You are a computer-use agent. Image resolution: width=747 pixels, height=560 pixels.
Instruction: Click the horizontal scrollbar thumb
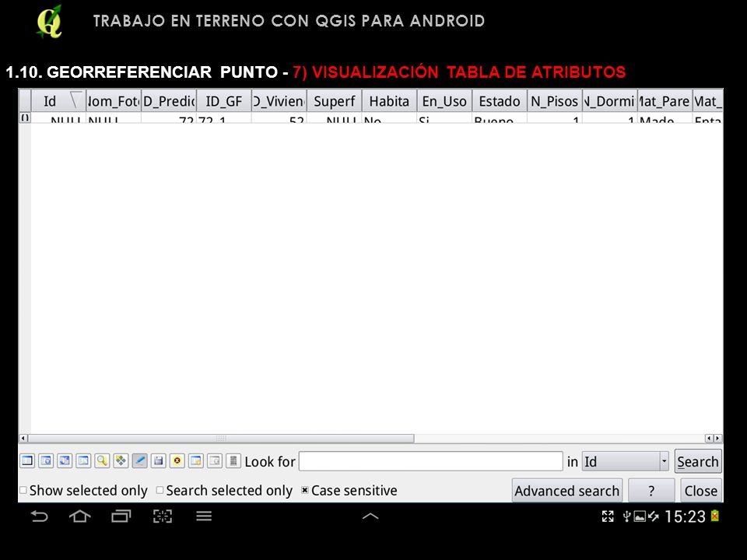click(x=221, y=438)
